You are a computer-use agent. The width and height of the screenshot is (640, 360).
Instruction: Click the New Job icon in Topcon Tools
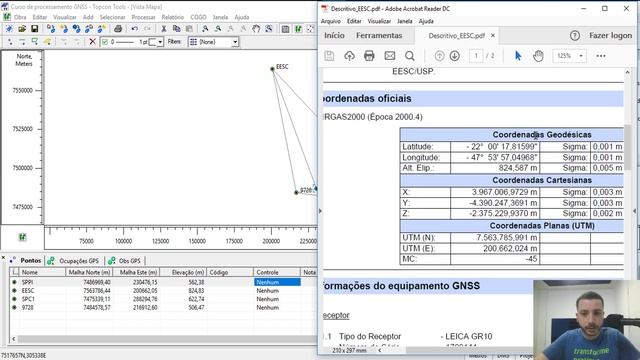tap(9, 29)
